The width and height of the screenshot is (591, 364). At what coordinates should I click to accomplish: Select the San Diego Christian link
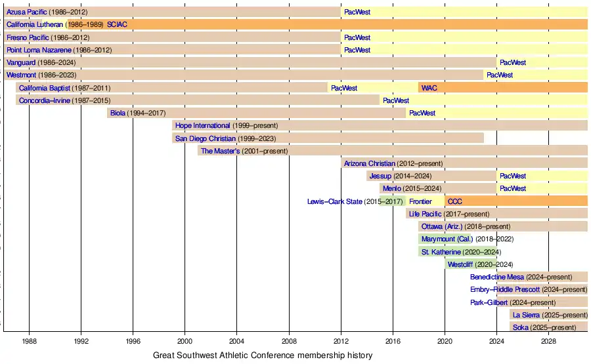coord(205,138)
